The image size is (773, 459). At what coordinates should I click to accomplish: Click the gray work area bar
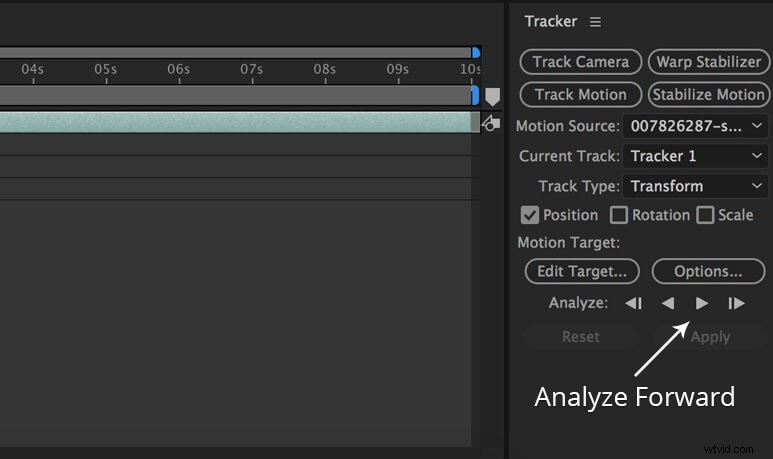(236, 95)
